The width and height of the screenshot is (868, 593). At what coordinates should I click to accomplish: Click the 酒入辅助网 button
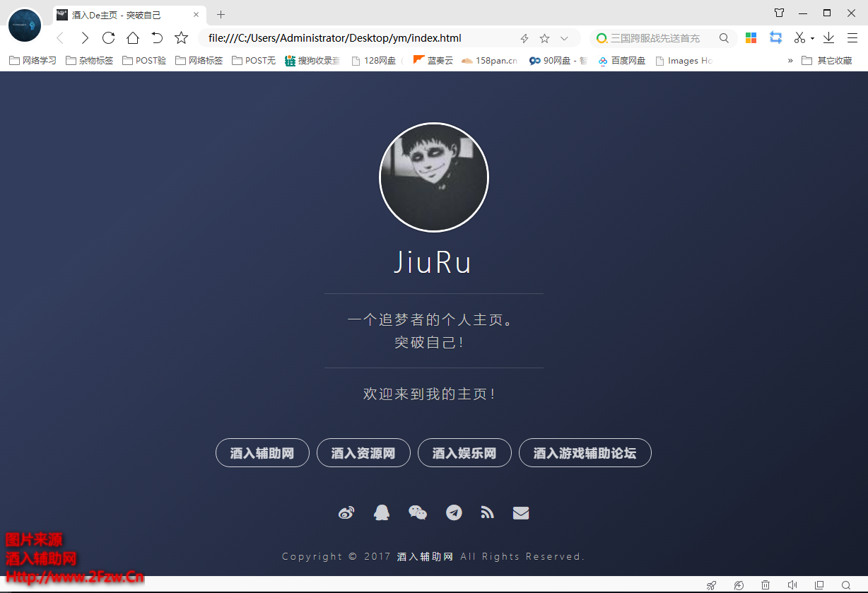tap(262, 453)
